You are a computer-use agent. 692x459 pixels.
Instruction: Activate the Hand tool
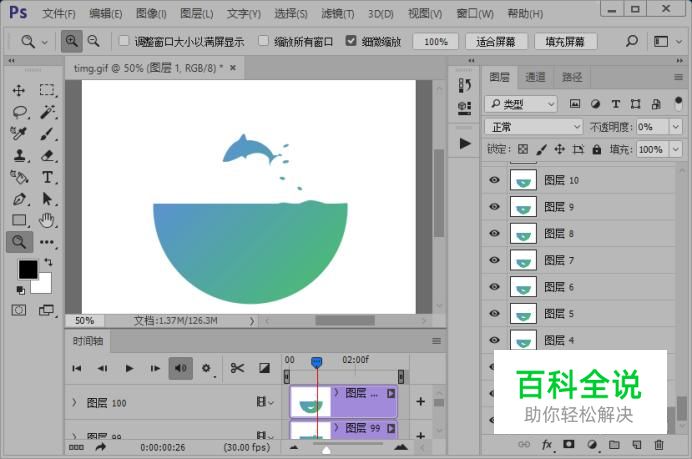(47, 220)
